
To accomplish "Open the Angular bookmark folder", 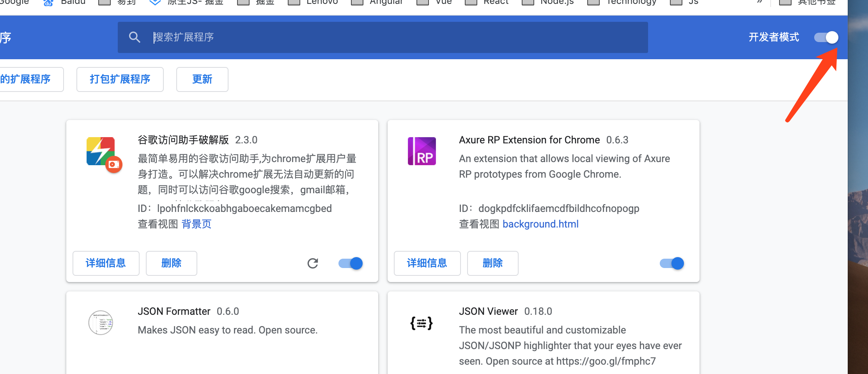I will click(x=377, y=2).
